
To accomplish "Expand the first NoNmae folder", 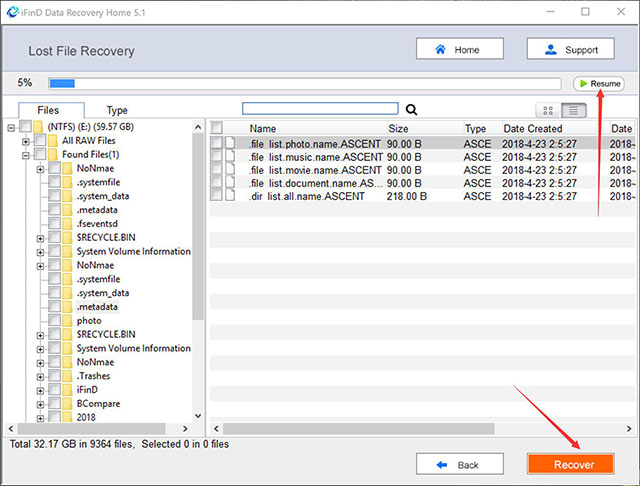I will click(x=40, y=169).
